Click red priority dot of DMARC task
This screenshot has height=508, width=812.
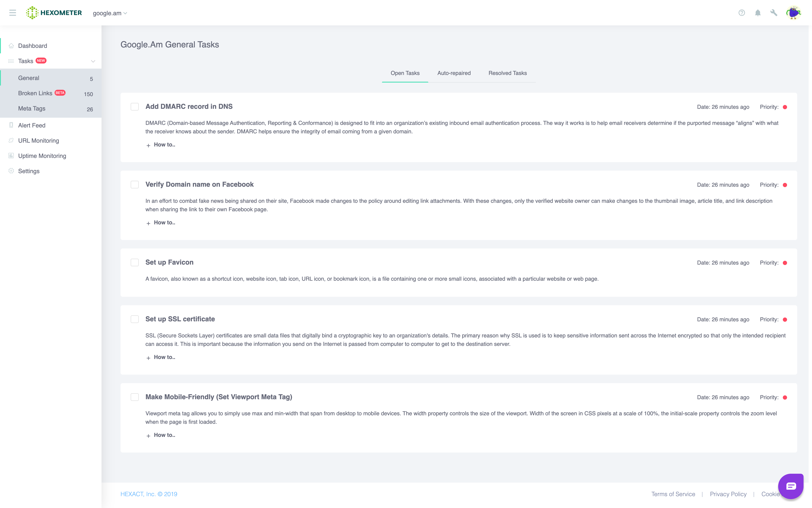[x=785, y=107]
